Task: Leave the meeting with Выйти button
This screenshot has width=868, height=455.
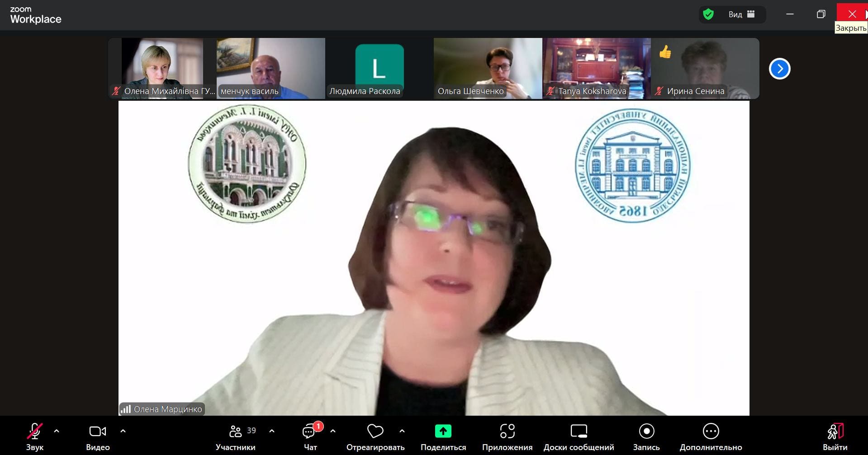Action: click(835, 436)
